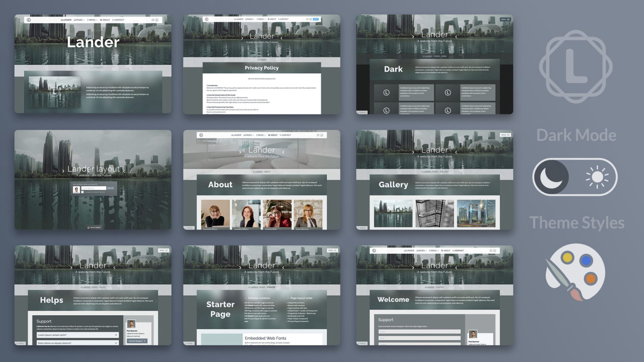The image size is (644, 362).
Task: Click the mail icon in the Welcome preview navbar
Action: [x=491, y=250]
